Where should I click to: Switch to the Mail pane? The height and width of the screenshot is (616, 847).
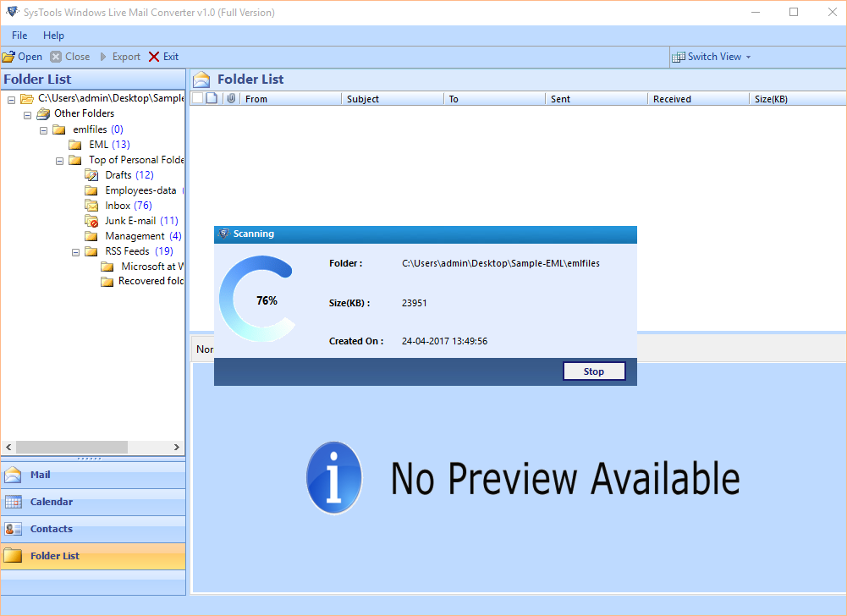point(93,475)
